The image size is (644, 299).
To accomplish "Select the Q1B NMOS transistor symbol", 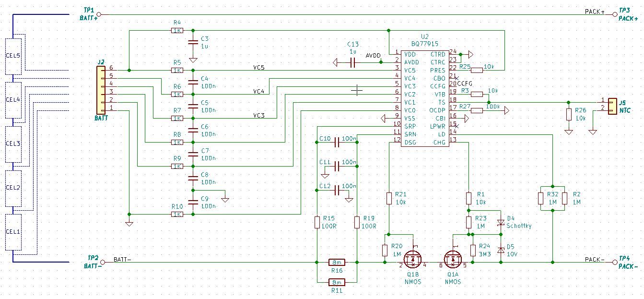I will (x=412, y=260).
